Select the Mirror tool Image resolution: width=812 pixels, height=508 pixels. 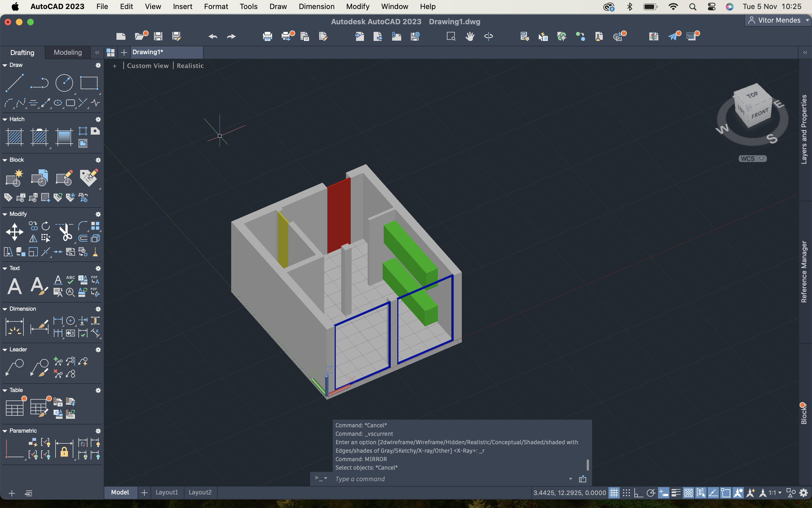click(33, 238)
